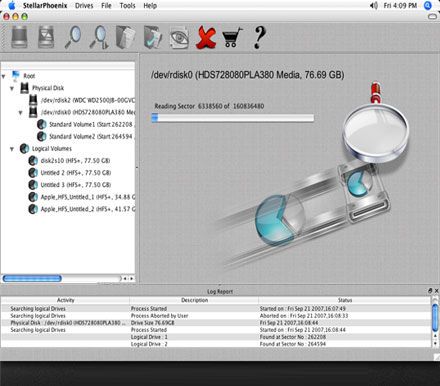Open the Drives menu
This screenshot has height=386, width=440.
coord(84,6)
